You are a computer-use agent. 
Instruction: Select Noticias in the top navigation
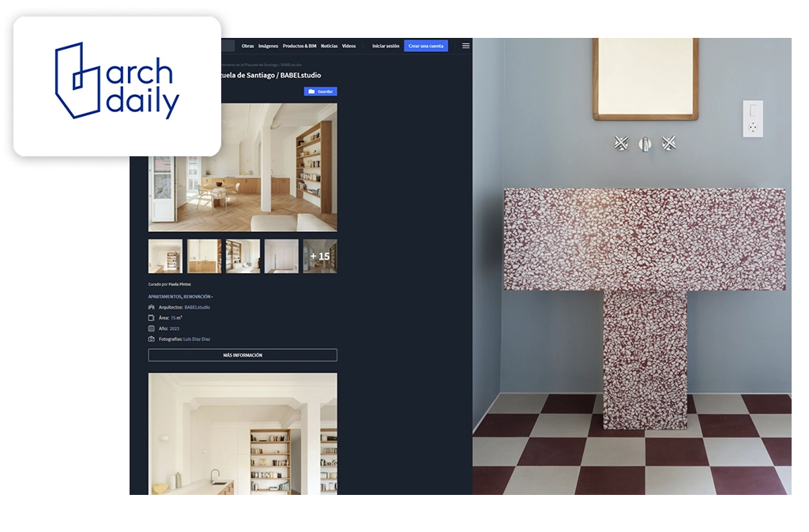coord(329,46)
